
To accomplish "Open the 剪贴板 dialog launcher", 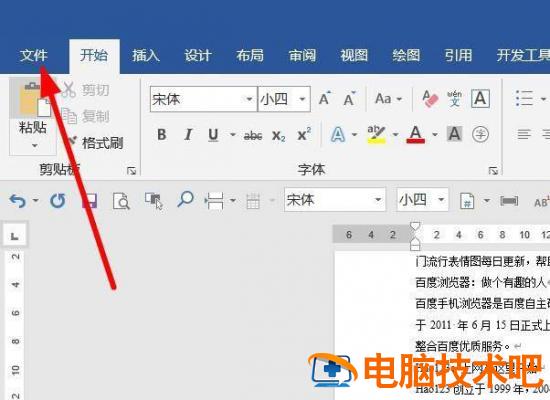I will click(x=132, y=171).
